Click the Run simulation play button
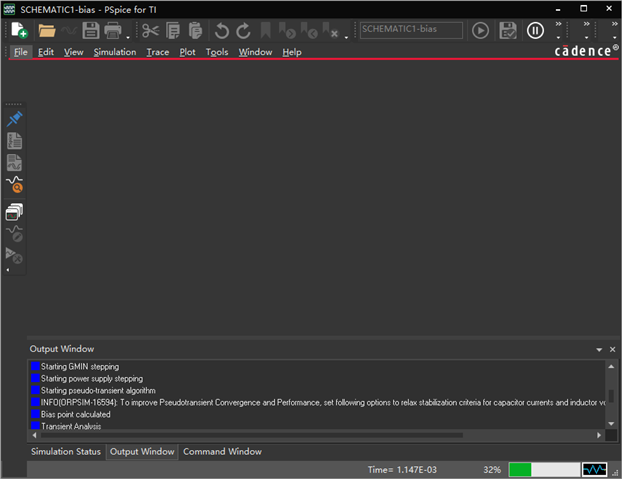Viewport: 622px width, 479px height. (x=480, y=31)
